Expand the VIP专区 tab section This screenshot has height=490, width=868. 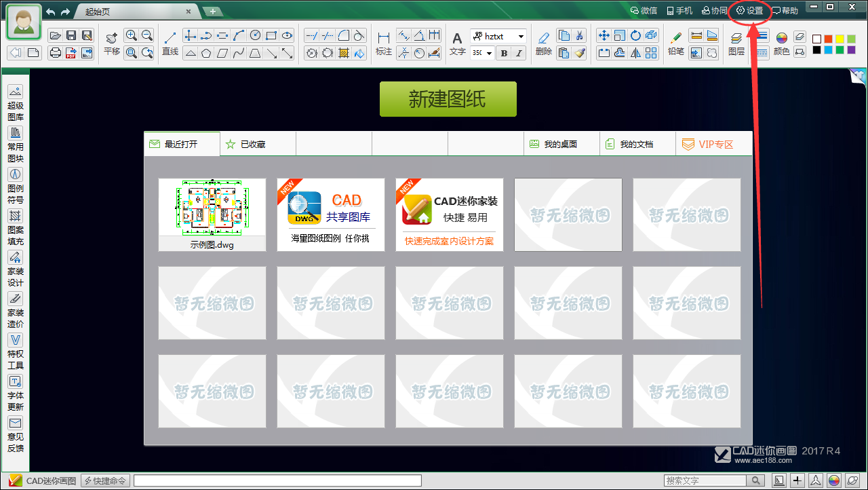[714, 143]
